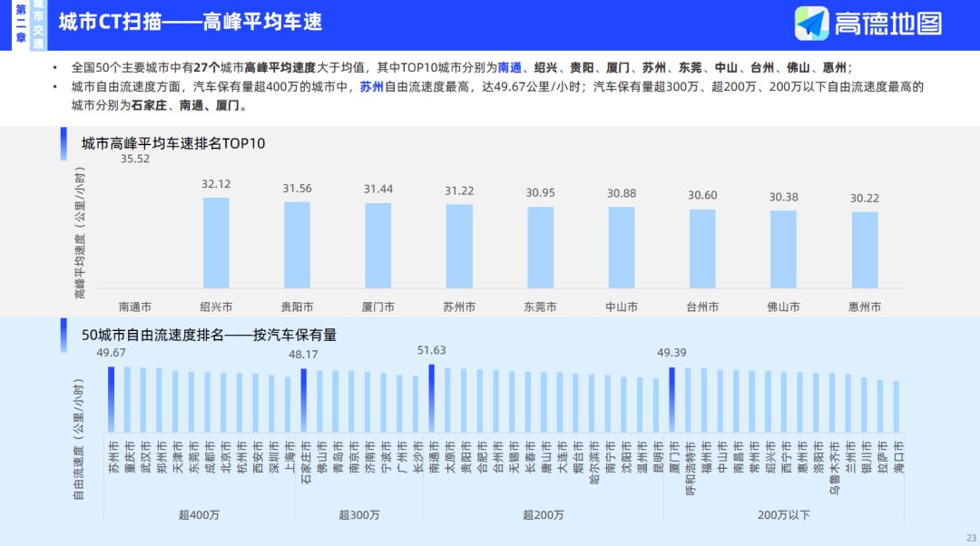980x546 pixels.
Task: Select dark blue 厦门市 bar in free-flow chart
Action: pos(671,400)
